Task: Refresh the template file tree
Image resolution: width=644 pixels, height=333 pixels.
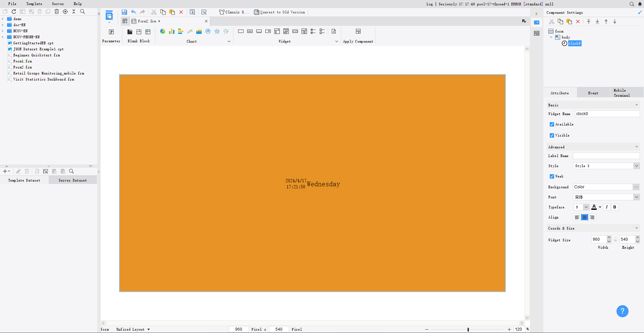Action: click(x=14, y=11)
